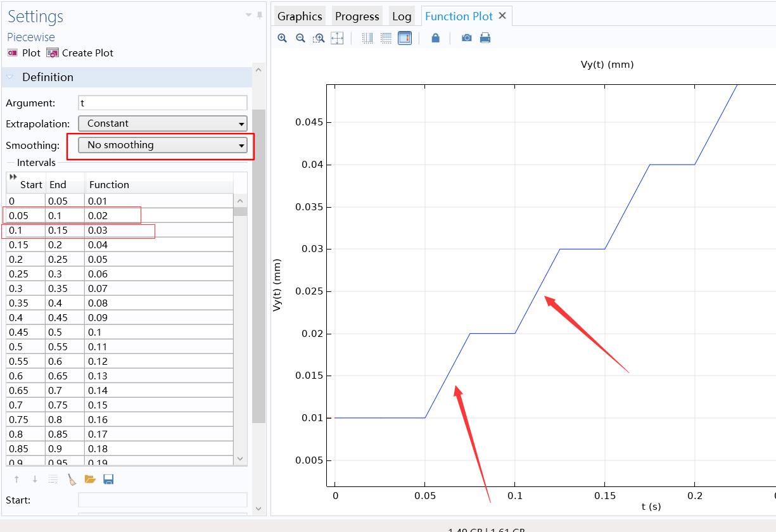The image size is (776, 532).
Task: Toggle the Show Legends button
Action: [x=405, y=38]
